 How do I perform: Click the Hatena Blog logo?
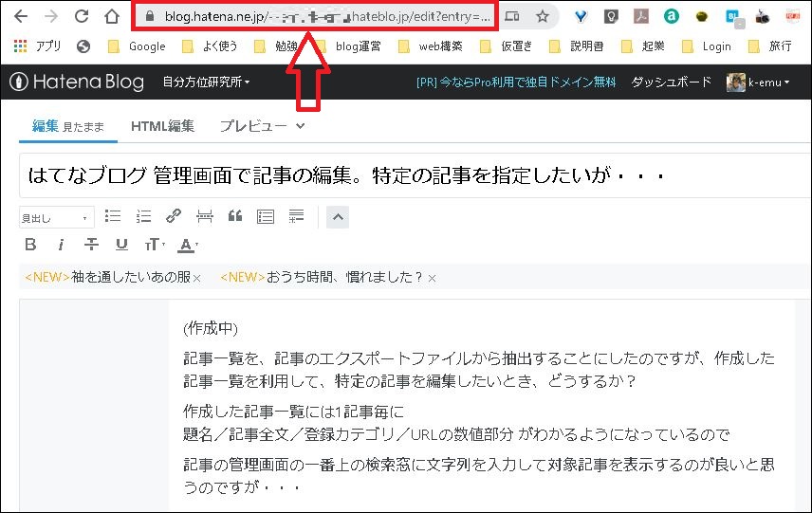77,82
